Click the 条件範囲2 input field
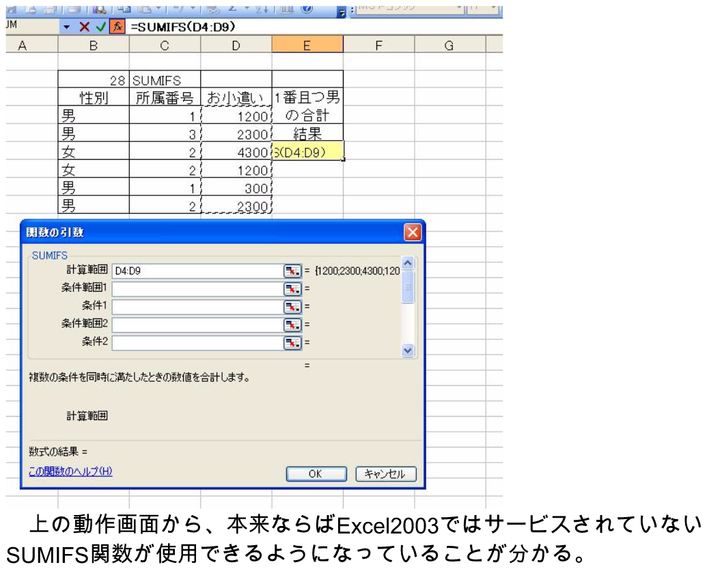Screen dimensions: 720x582 tap(197, 325)
